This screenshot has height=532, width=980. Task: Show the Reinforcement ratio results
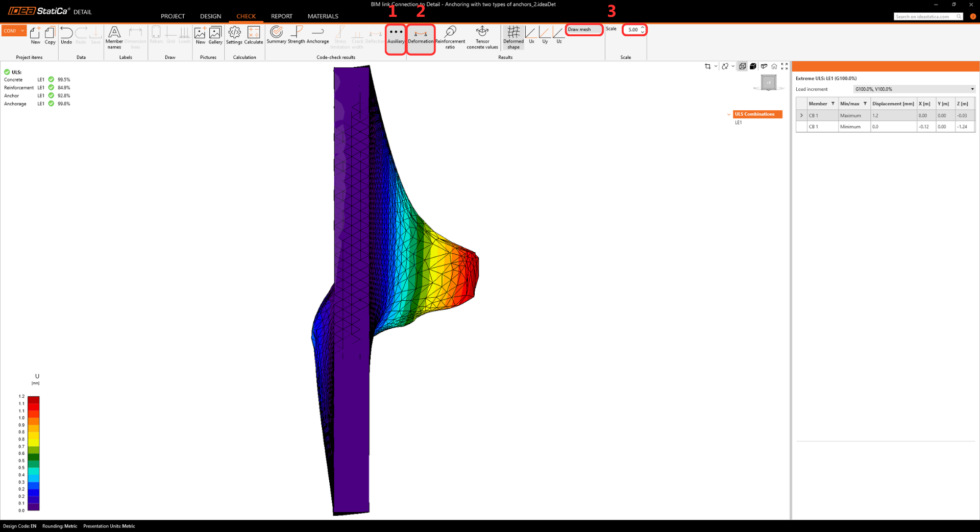(x=450, y=37)
